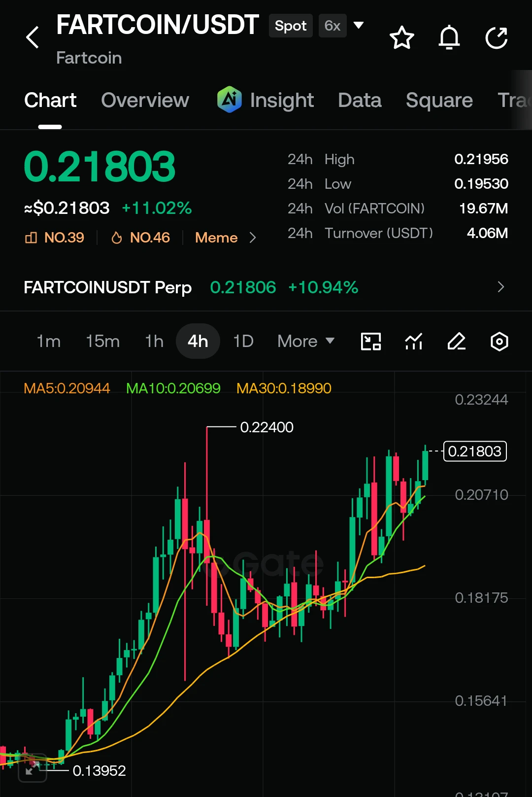532x797 pixels.
Task: Open the Square tab
Action: coord(439,101)
